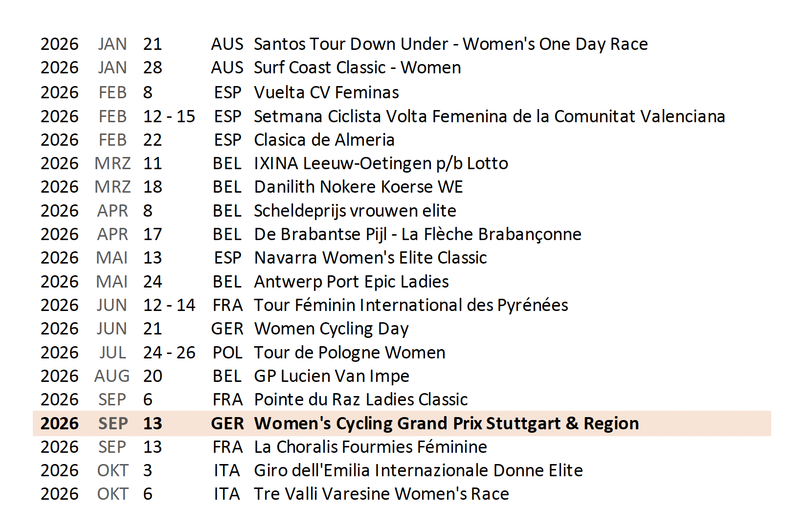
Task: Click Tour de Pologne Women entry
Action: tap(349, 353)
